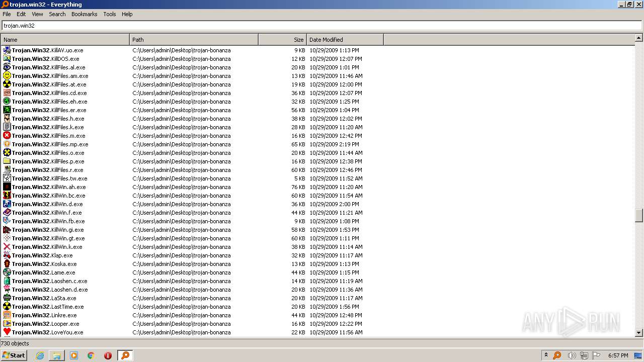Viewport: 644px width, 362px height.
Task: Select Trojan.Win32.KillWin.fb.exe file name
Action: pyautogui.click(x=48, y=221)
